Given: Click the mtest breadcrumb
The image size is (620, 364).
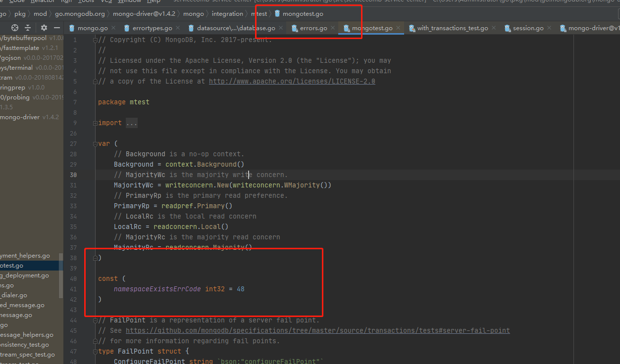Looking at the screenshot, I should pyautogui.click(x=258, y=14).
